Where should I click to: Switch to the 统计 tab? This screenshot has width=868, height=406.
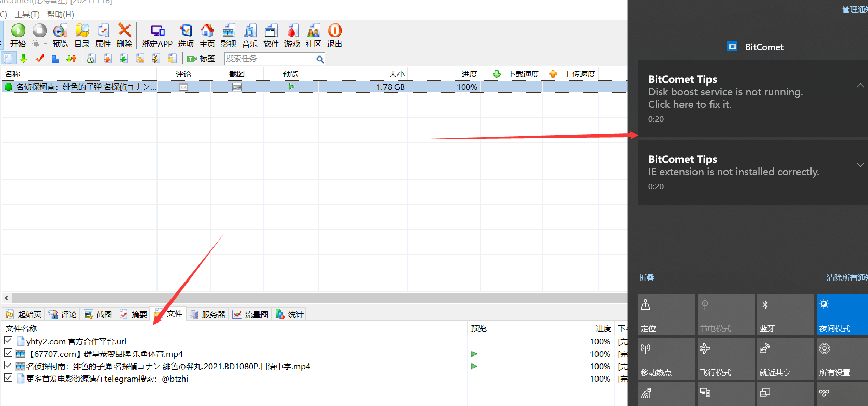coord(289,314)
